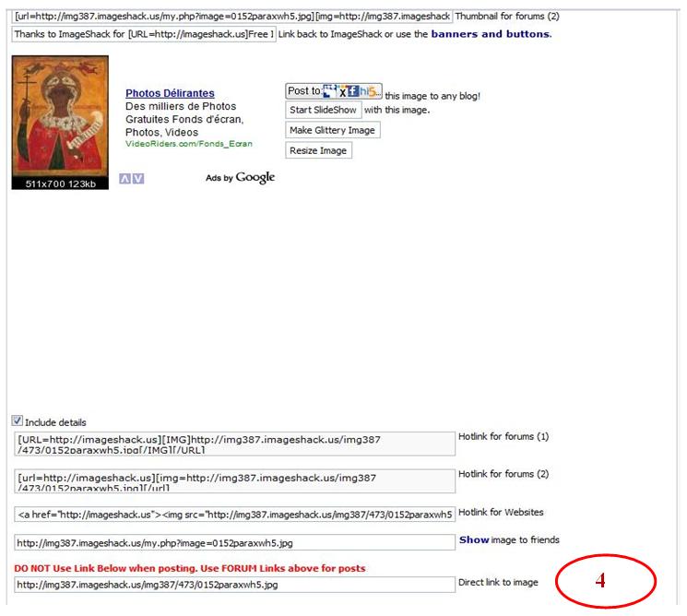Click the hi5 icon in Post to button
The width and height of the screenshot is (687, 616).
point(370,91)
